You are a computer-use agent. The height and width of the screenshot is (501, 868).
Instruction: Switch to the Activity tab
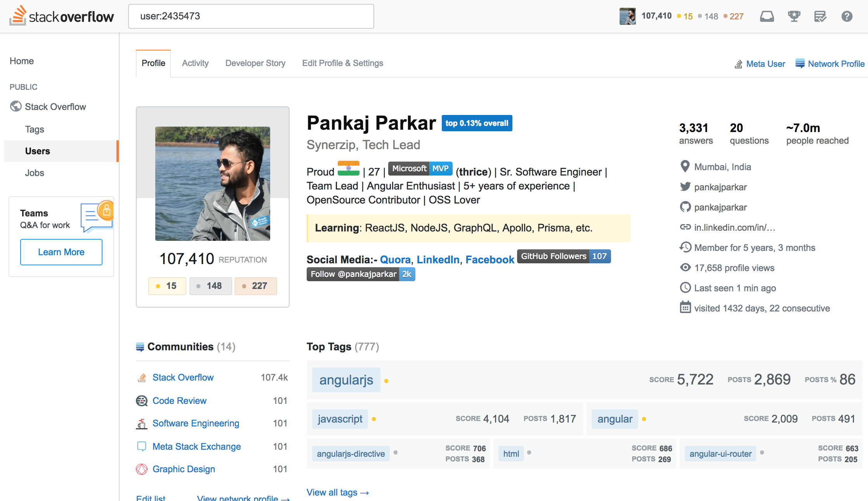tap(195, 63)
